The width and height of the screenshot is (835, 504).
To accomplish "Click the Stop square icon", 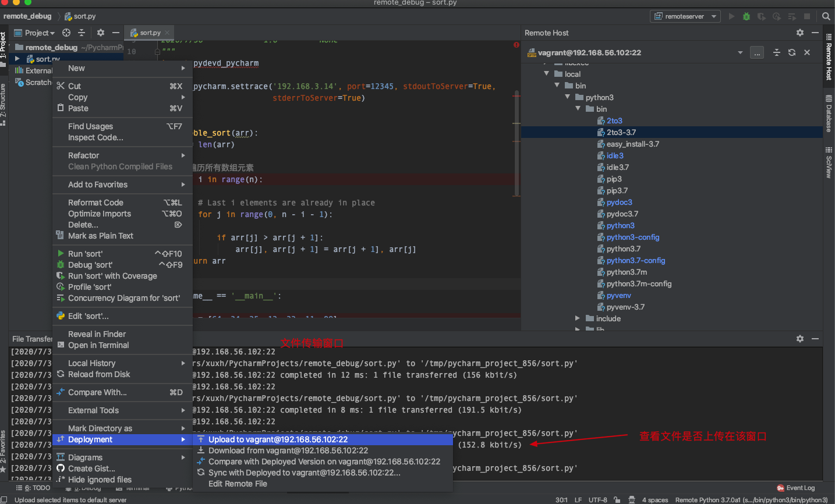I will tap(807, 16).
